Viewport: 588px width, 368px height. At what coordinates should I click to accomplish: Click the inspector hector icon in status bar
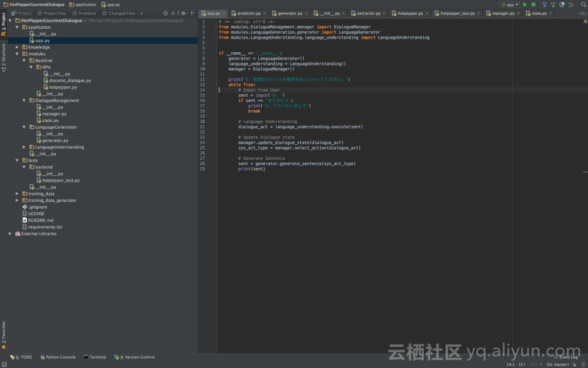click(582, 364)
